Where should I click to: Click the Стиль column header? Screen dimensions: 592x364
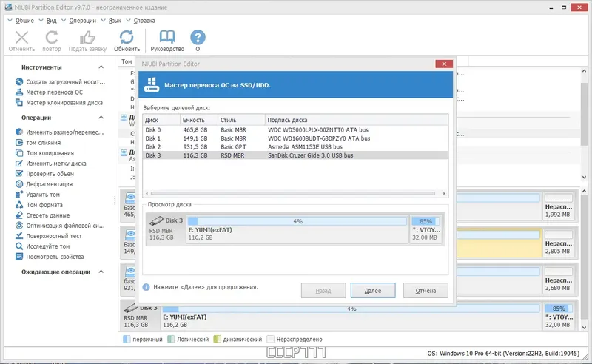(x=241, y=120)
